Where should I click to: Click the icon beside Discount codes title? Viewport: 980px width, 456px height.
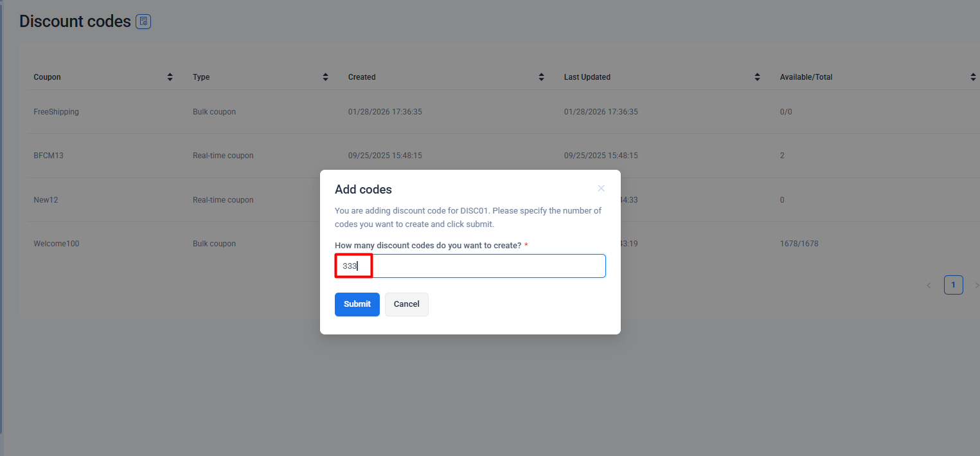[143, 22]
